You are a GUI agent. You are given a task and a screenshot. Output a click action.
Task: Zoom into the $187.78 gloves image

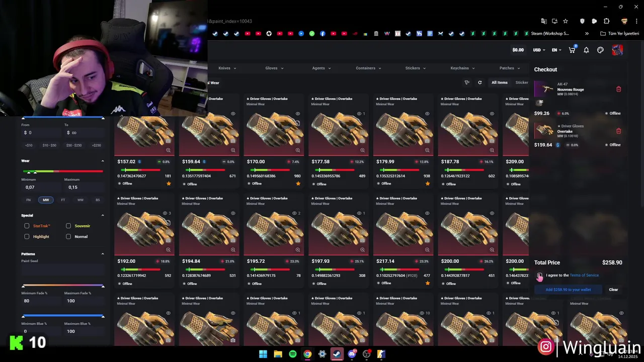492,150
